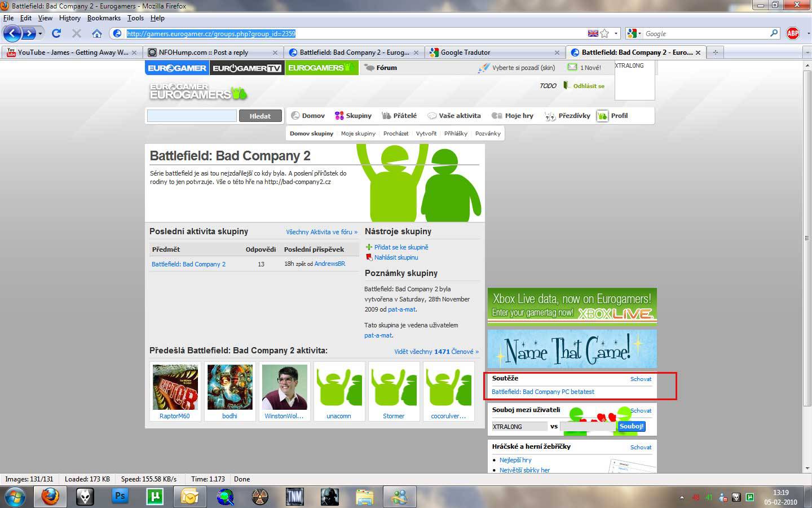Select Pozvánky submenu item

point(488,134)
